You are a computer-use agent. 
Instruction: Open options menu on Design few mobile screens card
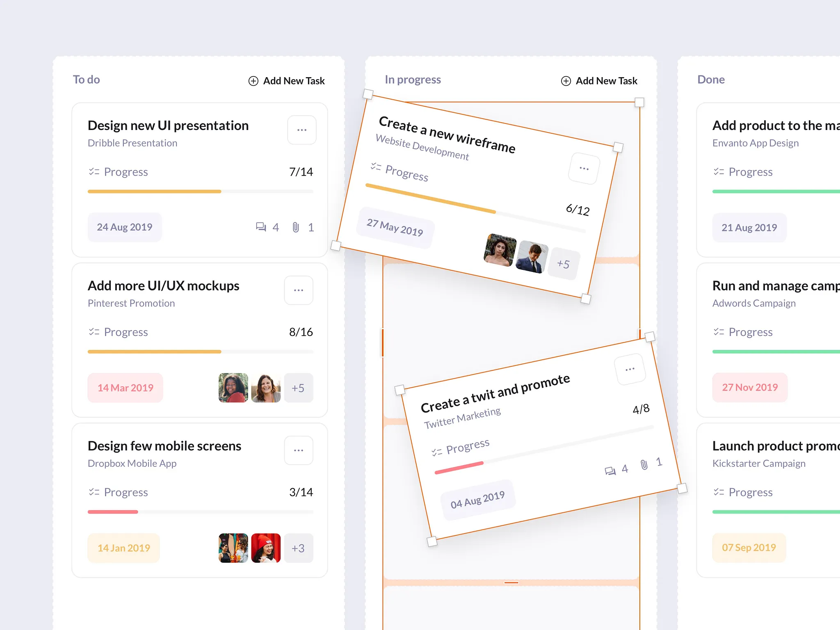(x=299, y=450)
